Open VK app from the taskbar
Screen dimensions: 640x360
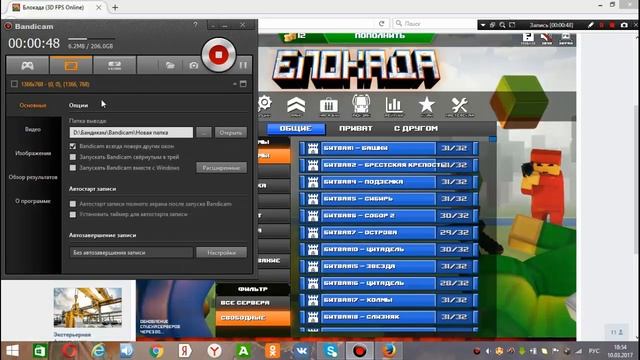(302, 351)
